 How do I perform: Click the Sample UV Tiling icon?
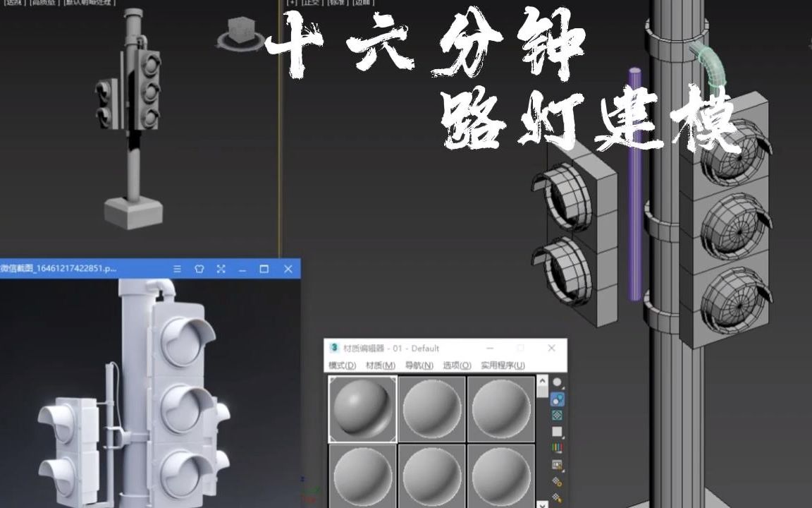click(557, 432)
